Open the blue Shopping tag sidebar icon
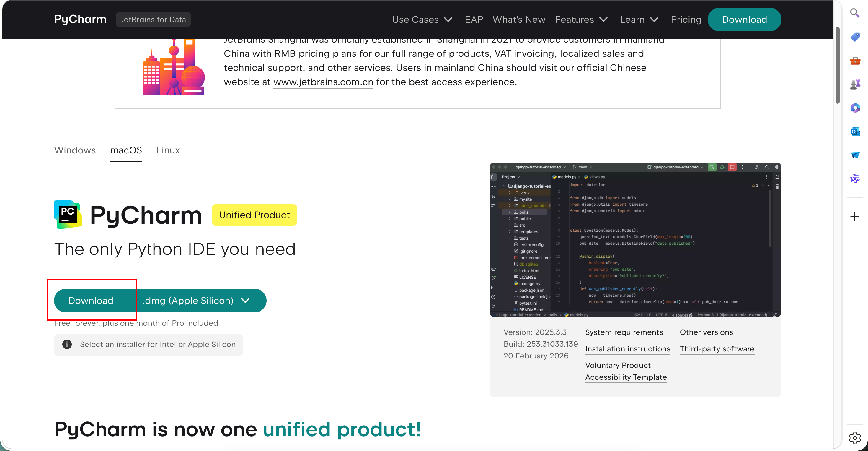The width and height of the screenshot is (868, 451). click(x=855, y=36)
